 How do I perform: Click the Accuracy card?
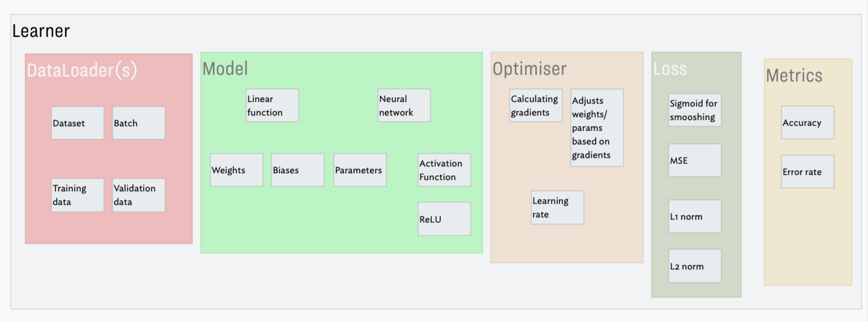[x=807, y=122]
